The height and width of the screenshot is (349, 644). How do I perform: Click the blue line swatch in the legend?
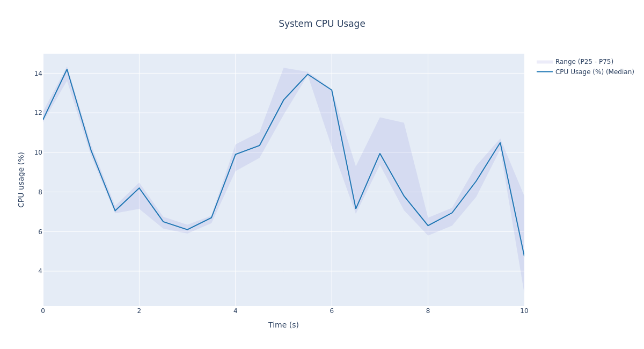[545, 72]
